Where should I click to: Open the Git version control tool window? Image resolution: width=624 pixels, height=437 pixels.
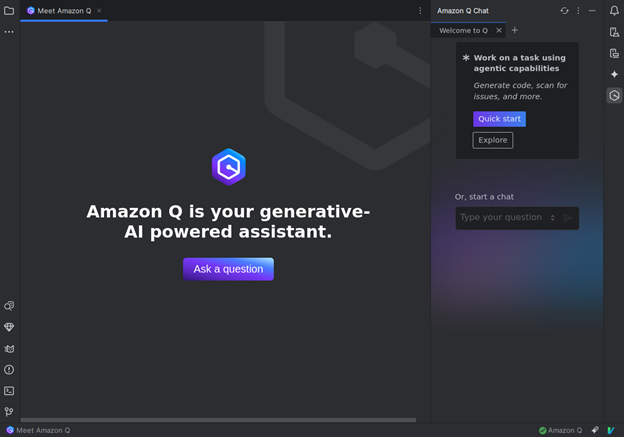(9, 412)
